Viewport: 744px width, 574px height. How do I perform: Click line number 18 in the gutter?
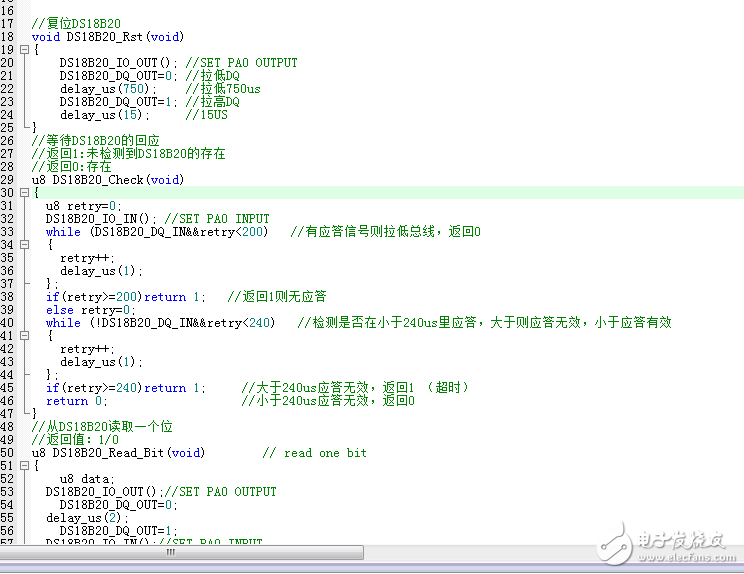point(7,37)
